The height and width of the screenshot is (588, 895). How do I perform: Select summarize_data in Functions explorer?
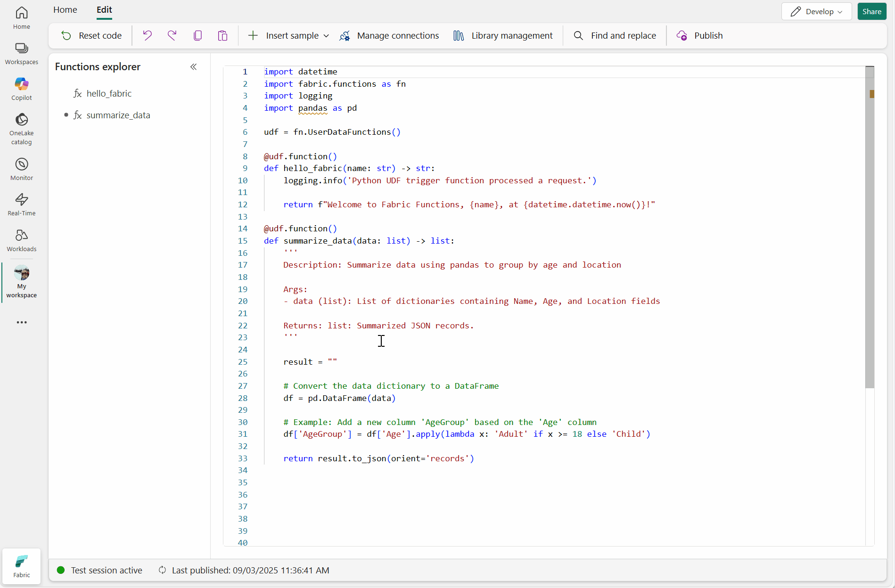pyautogui.click(x=118, y=115)
